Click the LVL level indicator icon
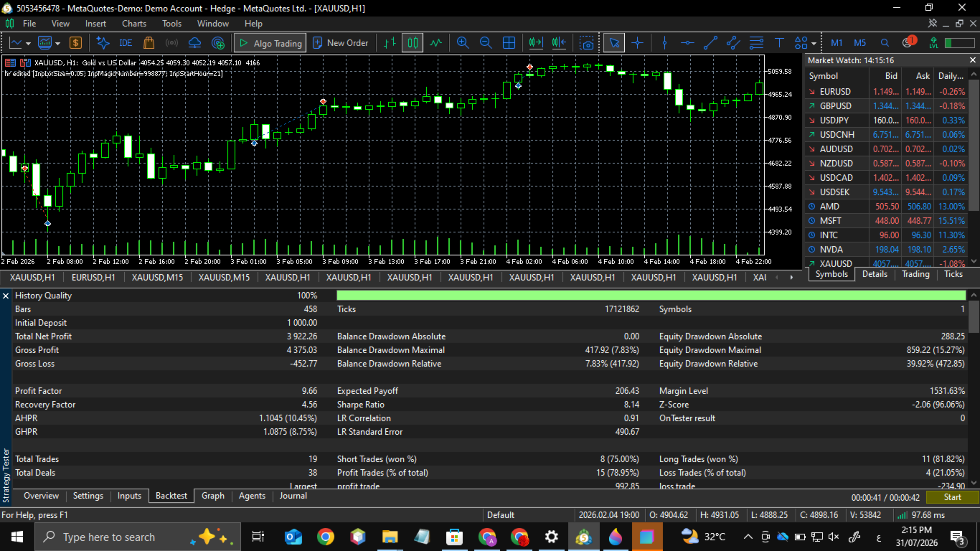 (933, 43)
